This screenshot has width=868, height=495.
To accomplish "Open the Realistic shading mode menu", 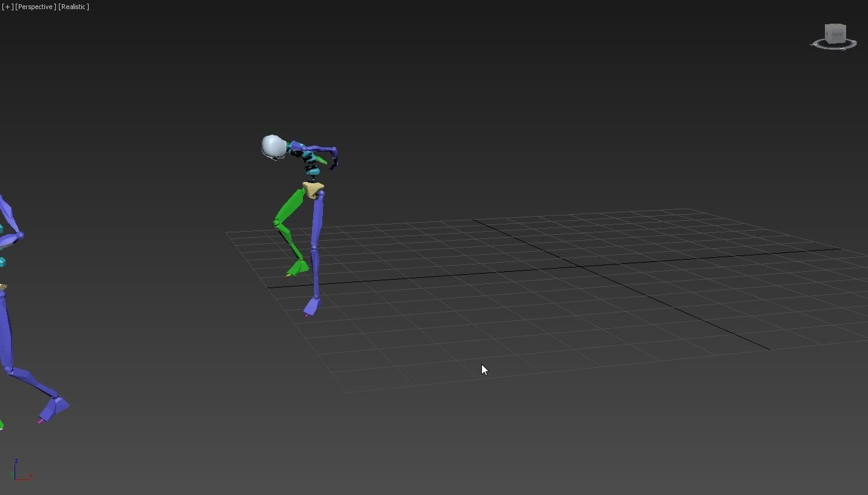I will [74, 7].
